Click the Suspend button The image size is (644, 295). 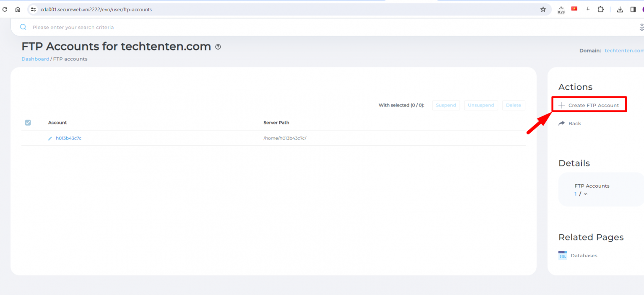(x=446, y=105)
